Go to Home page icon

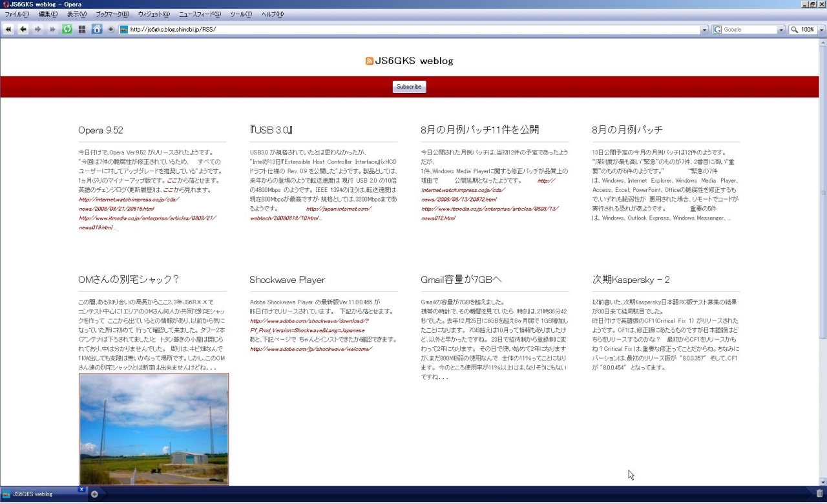97,29
